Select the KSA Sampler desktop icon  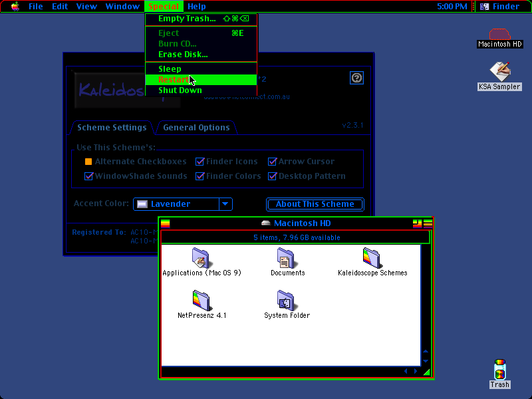coord(499,71)
